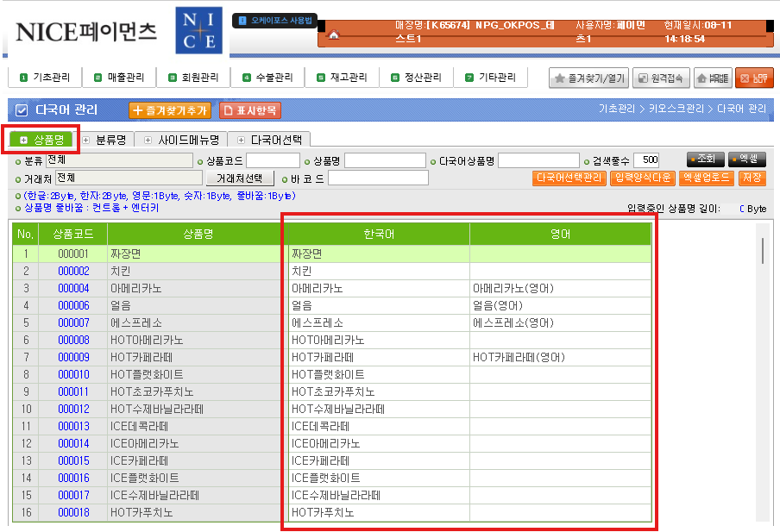Click the home icon in the orange bar

click(334, 36)
